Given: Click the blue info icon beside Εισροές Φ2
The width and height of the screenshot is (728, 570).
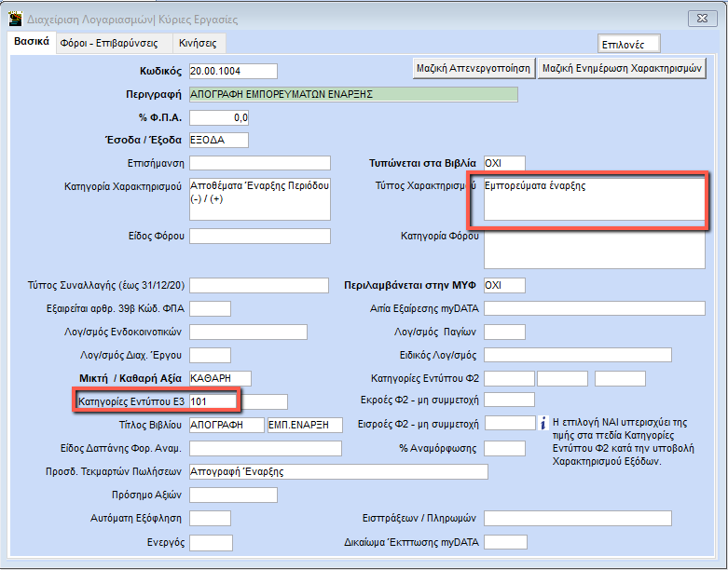Looking at the screenshot, I should click(543, 423).
